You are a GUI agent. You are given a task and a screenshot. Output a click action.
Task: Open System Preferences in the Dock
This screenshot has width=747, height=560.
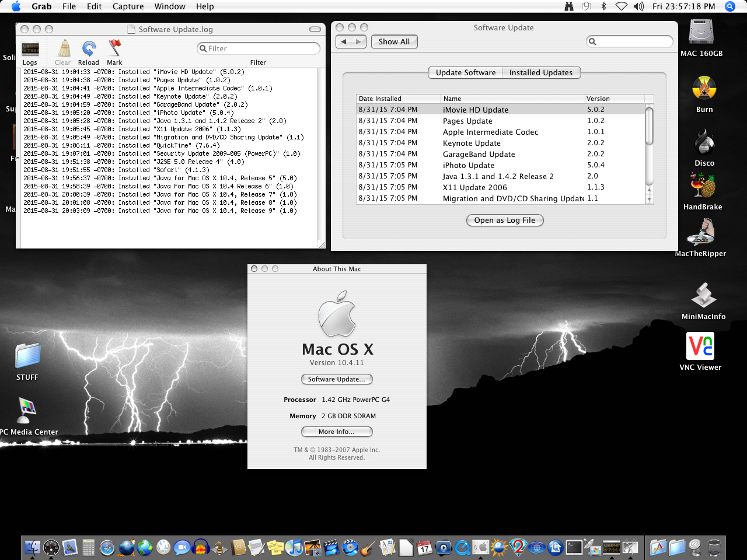point(481,547)
